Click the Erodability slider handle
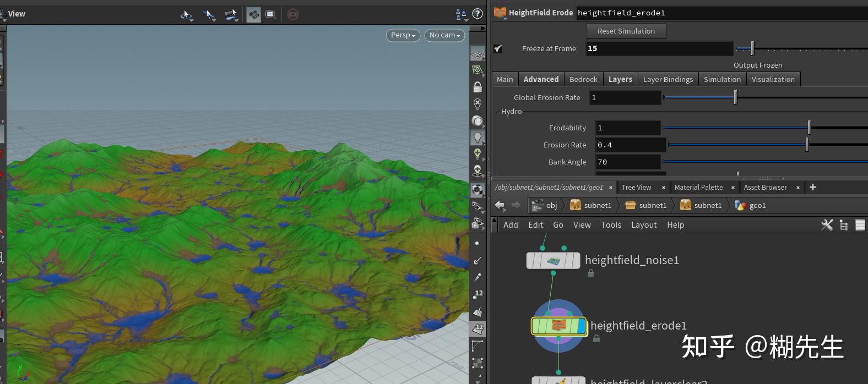868x384 pixels. coord(809,128)
